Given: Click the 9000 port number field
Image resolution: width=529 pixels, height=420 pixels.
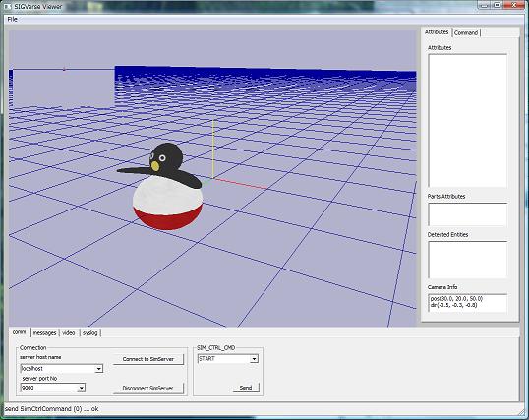Looking at the screenshot, I should [49, 388].
